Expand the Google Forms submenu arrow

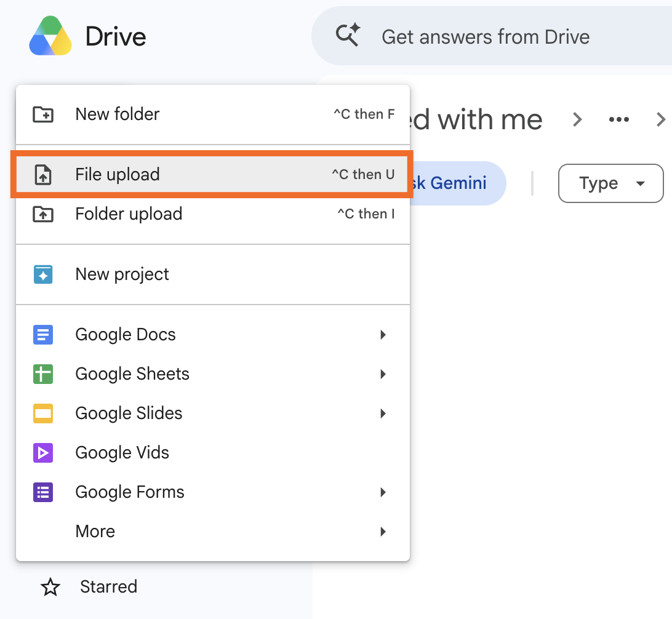(x=383, y=492)
